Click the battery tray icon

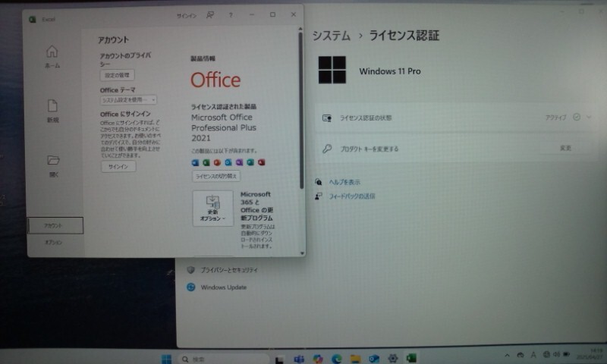(x=566, y=353)
